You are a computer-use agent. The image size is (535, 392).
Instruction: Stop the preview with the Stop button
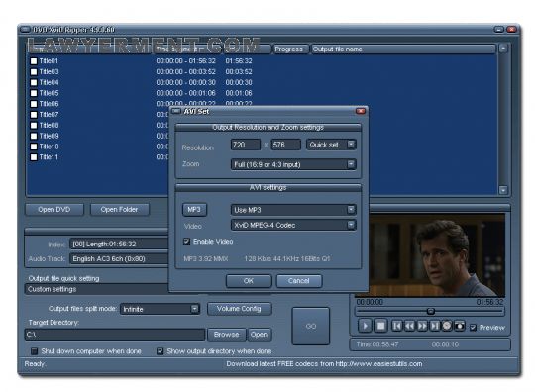[380, 326]
